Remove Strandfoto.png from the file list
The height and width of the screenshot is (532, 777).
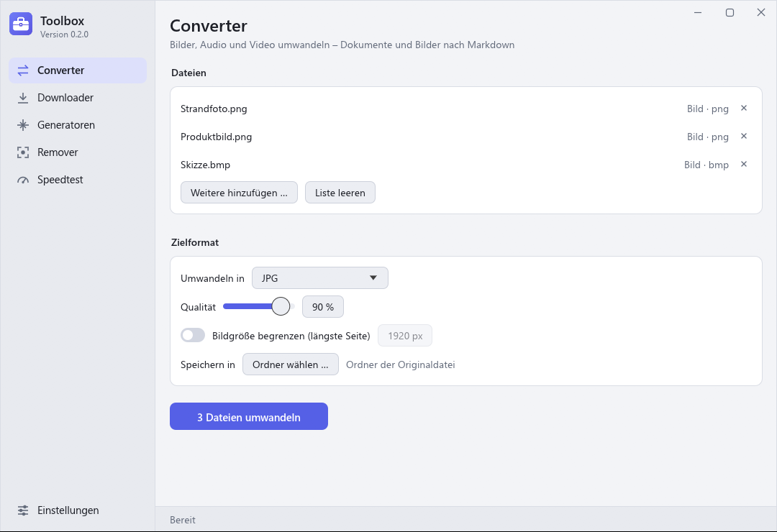click(x=744, y=108)
